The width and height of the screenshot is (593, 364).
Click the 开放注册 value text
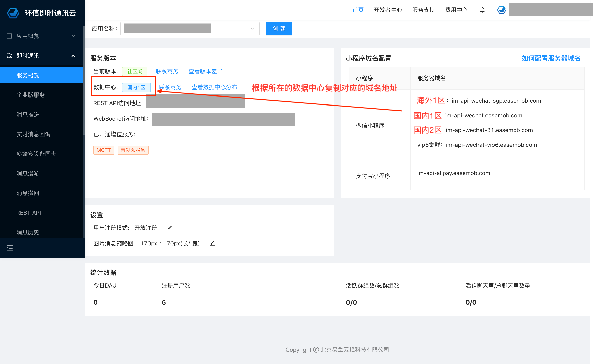coord(146,228)
